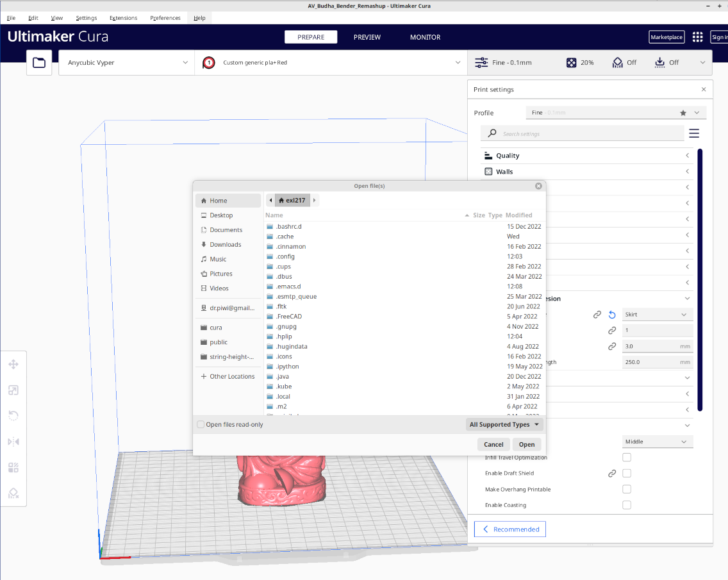Click path bar right arrow in dialog
This screenshot has width=728, height=580.
pyautogui.click(x=314, y=200)
